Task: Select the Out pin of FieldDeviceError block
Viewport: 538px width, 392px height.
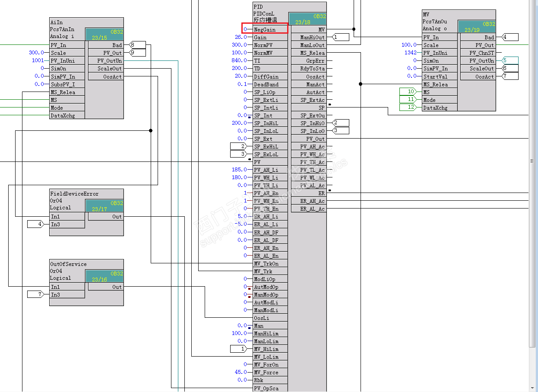Action: pos(106,216)
